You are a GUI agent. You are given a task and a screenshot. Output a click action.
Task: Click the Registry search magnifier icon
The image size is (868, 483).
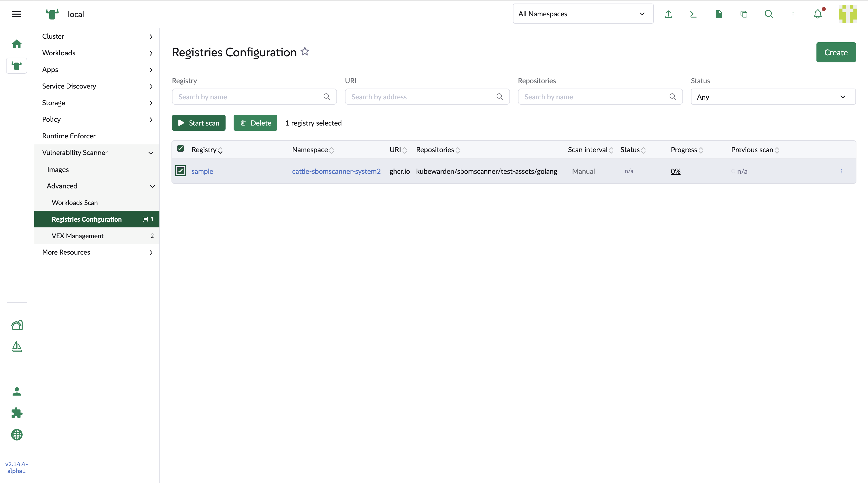pyautogui.click(x=327, y=97)
